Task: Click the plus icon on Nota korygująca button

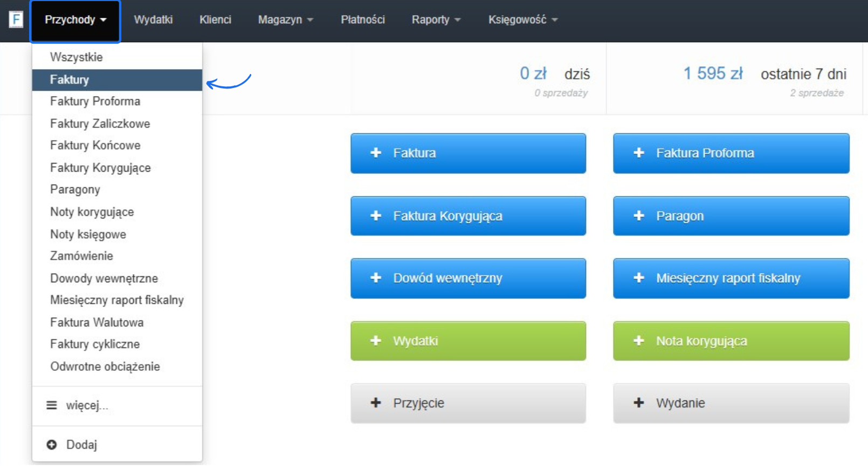Action: pos(639,341)
